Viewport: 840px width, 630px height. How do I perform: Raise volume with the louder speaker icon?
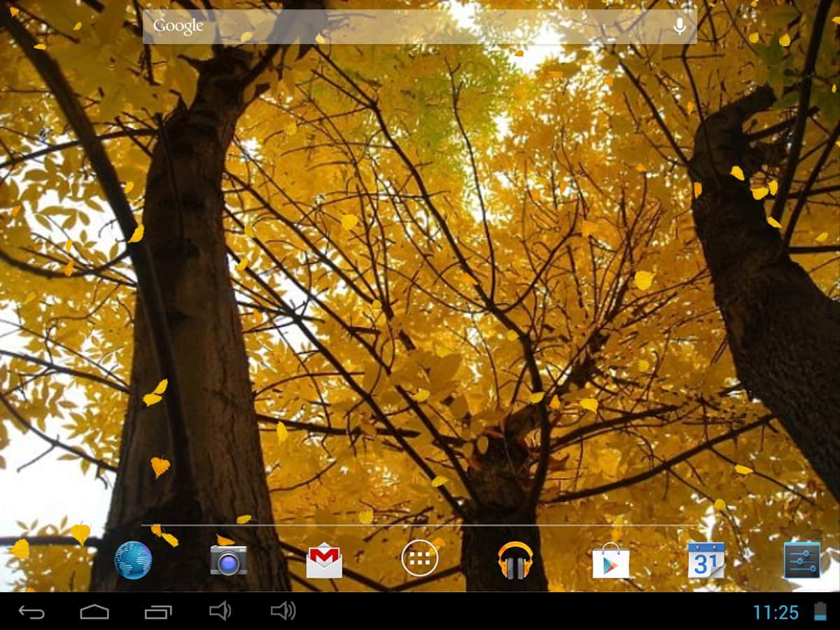[x=283, y=611]
